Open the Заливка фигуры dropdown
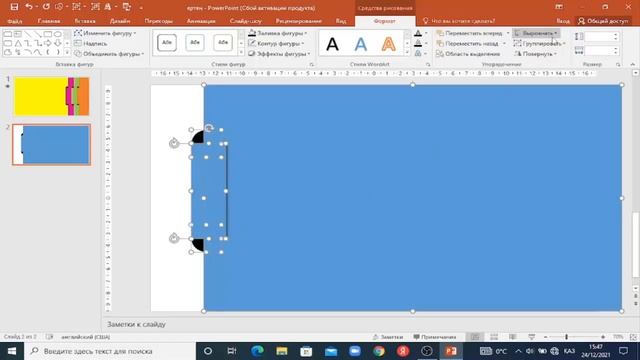Screen dimensions: 640x360 coord(278,33)
